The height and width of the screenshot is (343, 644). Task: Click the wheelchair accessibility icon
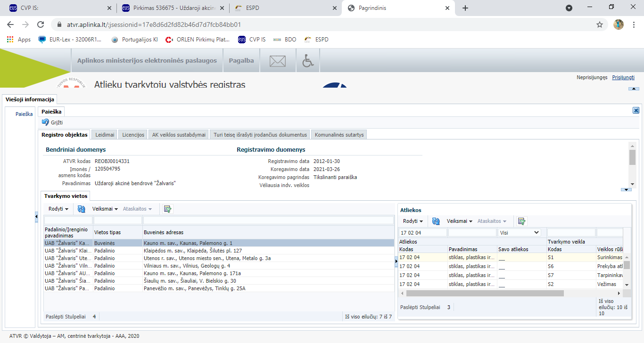[x=308, y=61]
